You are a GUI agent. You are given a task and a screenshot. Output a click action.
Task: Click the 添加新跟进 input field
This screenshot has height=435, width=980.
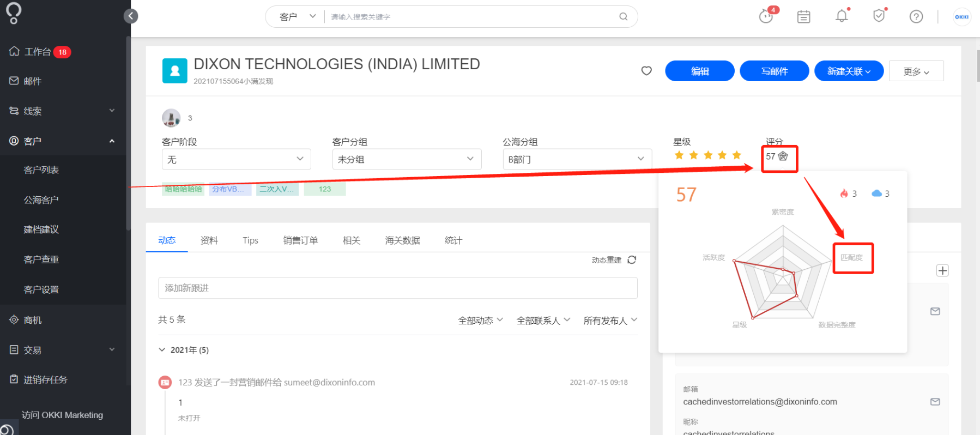pyautogui.click(x=398, y=288)
